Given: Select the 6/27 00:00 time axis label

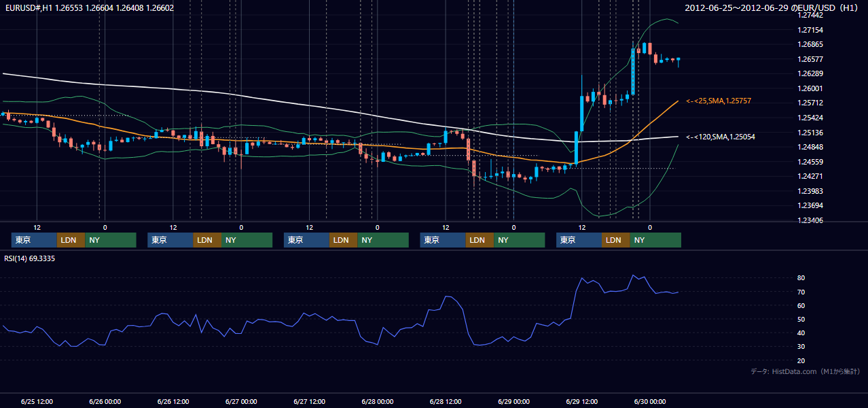Looking at the screenshot, I should [241, 401].
